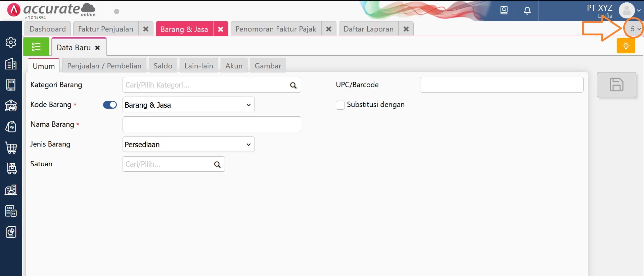Click the save floppy disk button

pyautogui.click(x=616, y=85)
